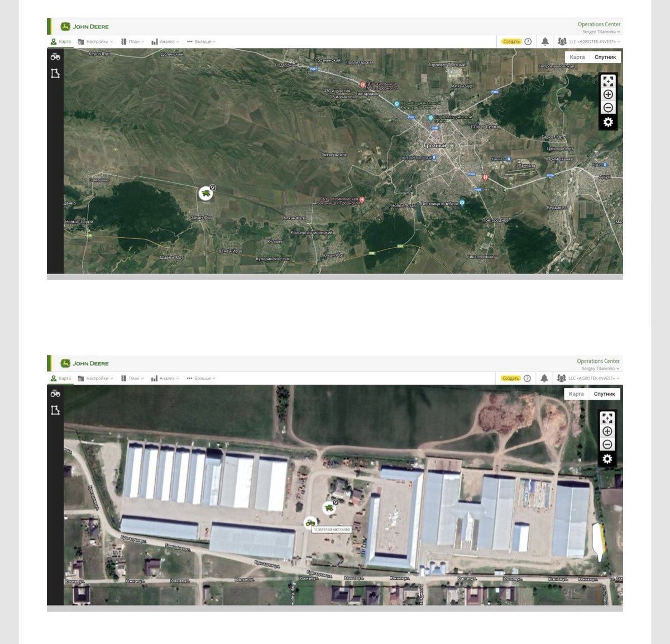Open help question mark above the Grozny overview map
The height and width of the screenshot is (644, 670).
[528, 41]
